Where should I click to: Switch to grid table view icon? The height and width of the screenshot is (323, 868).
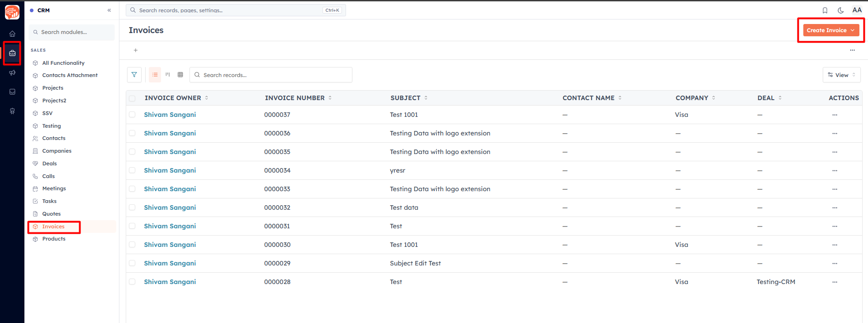pos(180,75)
